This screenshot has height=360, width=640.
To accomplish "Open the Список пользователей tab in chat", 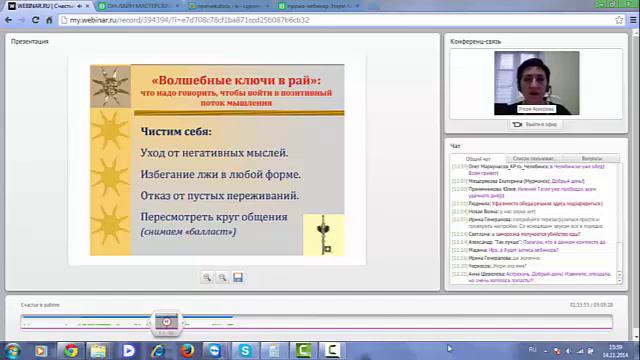I will coord(534,158).
